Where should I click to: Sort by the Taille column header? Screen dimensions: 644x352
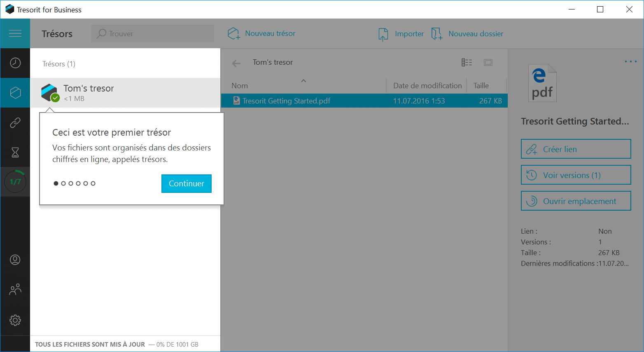tap(481, 86)
